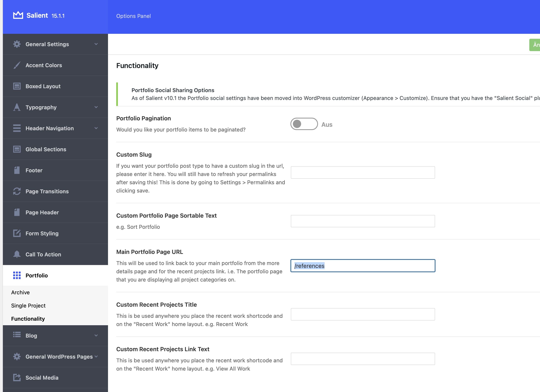Open the Page Transitions section
The height and width of the screenshot is (392, 540).
[55, 191]
